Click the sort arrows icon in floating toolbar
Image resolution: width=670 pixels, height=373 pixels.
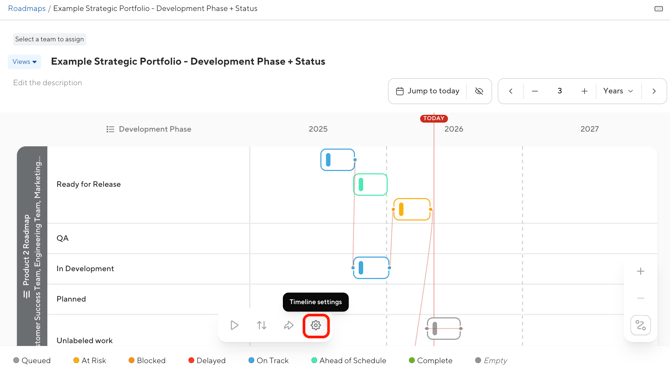[x=262, y=326]
